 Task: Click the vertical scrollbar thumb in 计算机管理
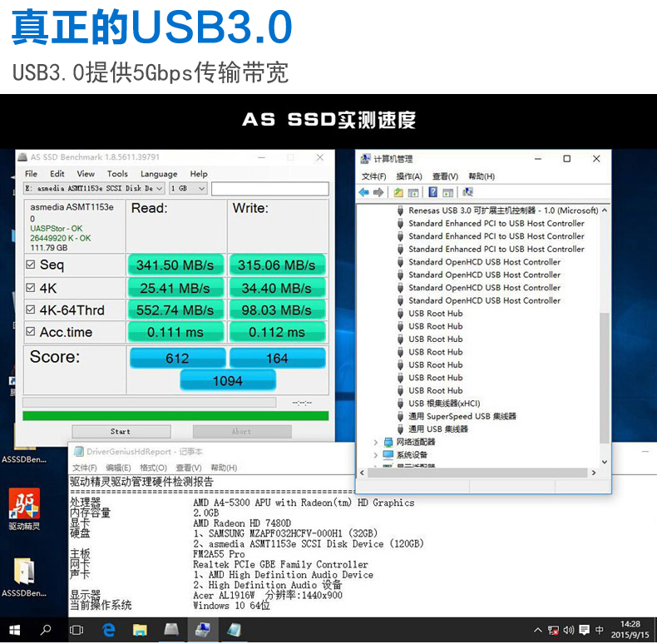coord(605,378)
